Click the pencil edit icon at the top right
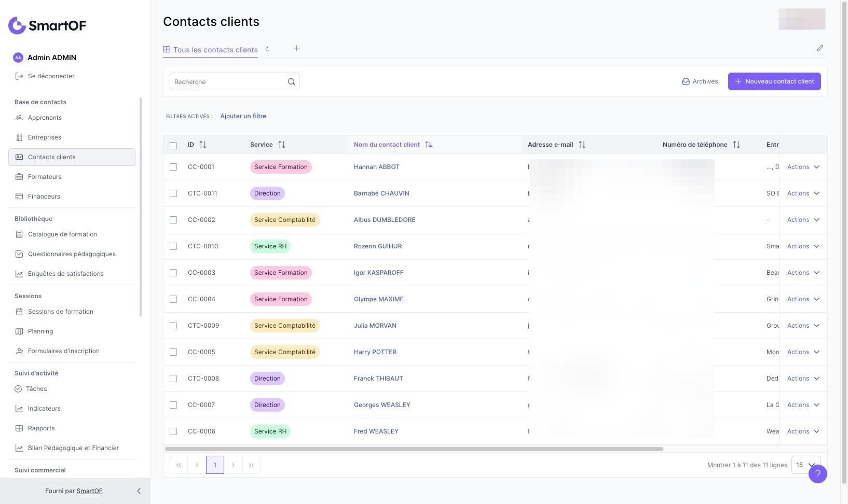Screen dimensions: 848x504 [x=819, y=48]
